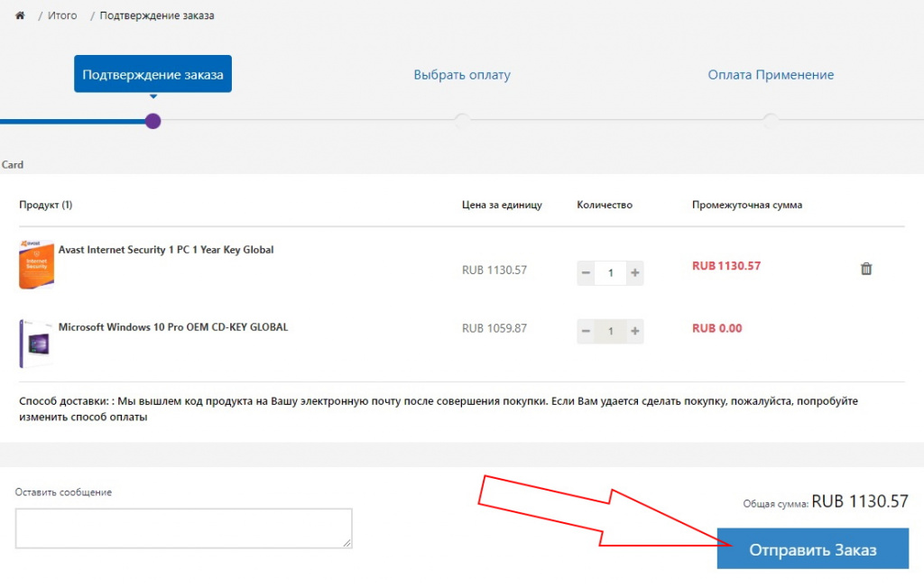Image resolution: width=924 pixels, height=588 pixels.
Task: Click the Windows 10 Pro quantity field
Action: (x=611, y=332)
